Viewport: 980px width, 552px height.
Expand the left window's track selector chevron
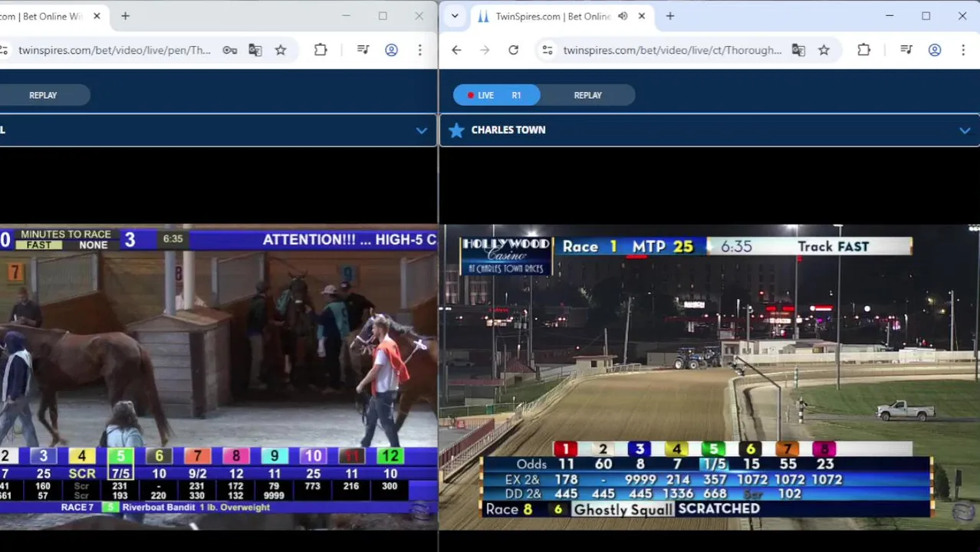[421, 130]
